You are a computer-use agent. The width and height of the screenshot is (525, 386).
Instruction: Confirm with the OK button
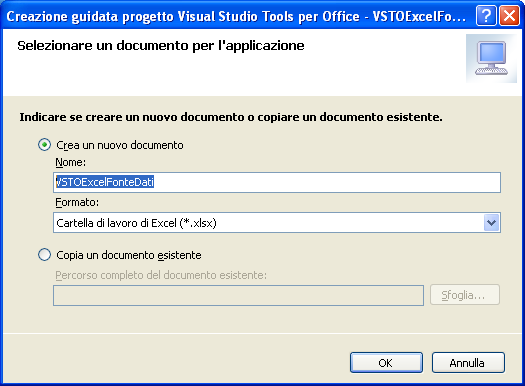386,363
